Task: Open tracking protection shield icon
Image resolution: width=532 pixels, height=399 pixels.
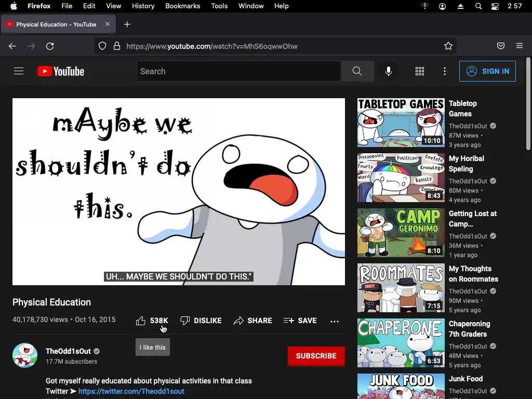Action: click(x=102, y=46)
